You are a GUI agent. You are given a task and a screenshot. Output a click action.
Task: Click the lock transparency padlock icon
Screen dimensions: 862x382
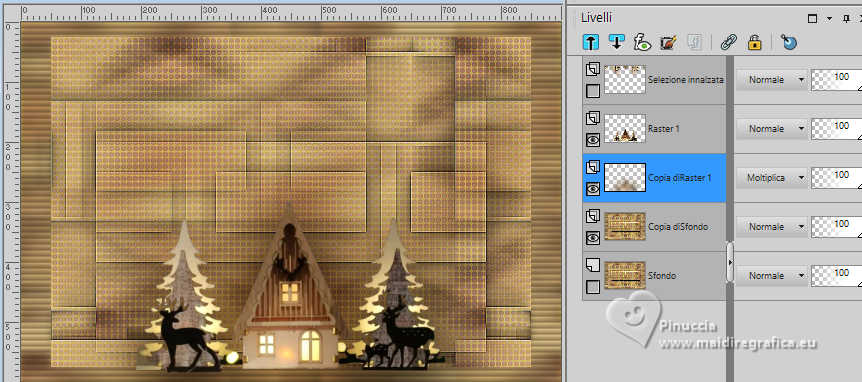[754, 42]
